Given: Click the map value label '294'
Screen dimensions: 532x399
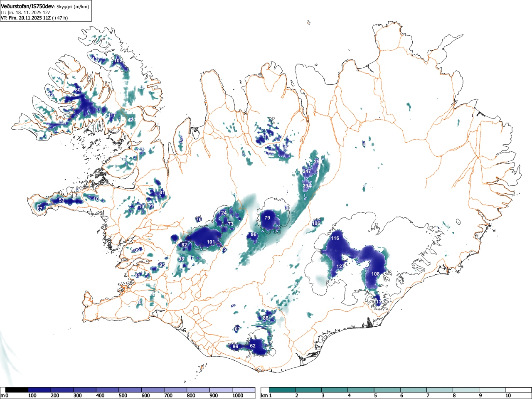Looking at the screenshot, I should pyautogui.click(x=307, y=186).
